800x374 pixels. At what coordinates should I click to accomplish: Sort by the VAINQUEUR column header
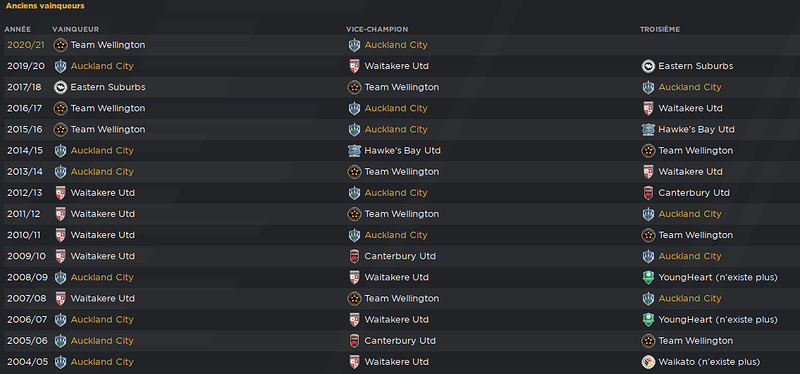tap(76, 30)
